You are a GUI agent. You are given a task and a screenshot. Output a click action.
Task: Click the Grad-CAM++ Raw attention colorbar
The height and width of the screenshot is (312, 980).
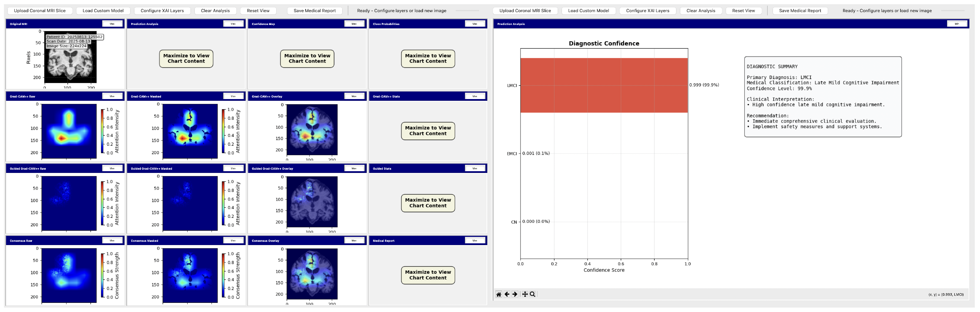coord(102,131)
